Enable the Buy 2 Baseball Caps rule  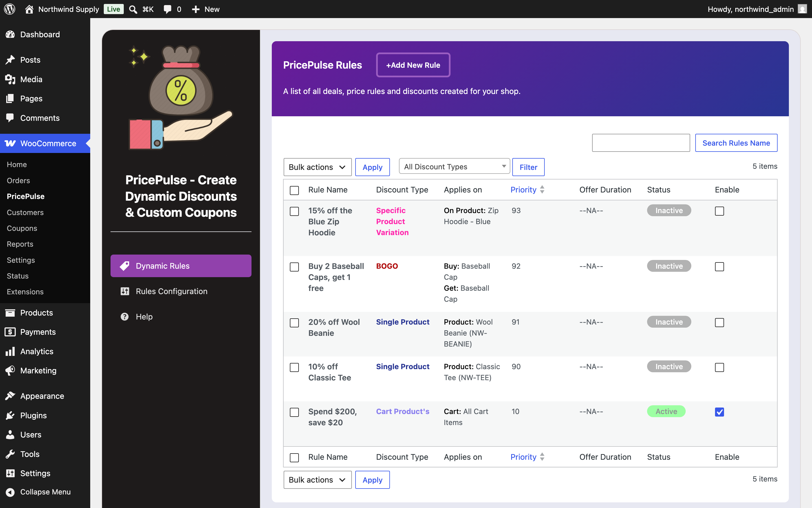[x=720, y=267]
